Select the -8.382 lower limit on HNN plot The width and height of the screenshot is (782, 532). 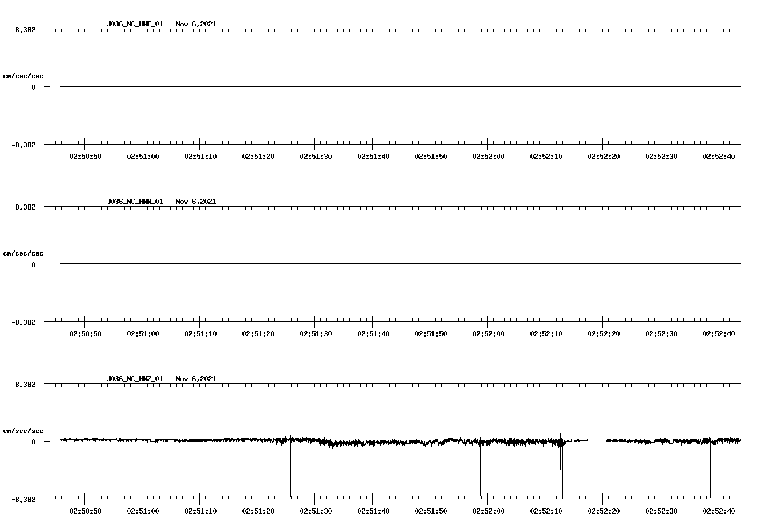pyautogui.click(x=23, y=322)
